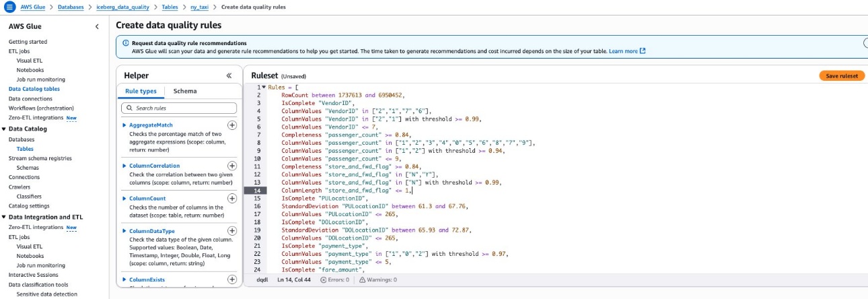Collapse the Helper panel with double chevron

click(229, 75)
